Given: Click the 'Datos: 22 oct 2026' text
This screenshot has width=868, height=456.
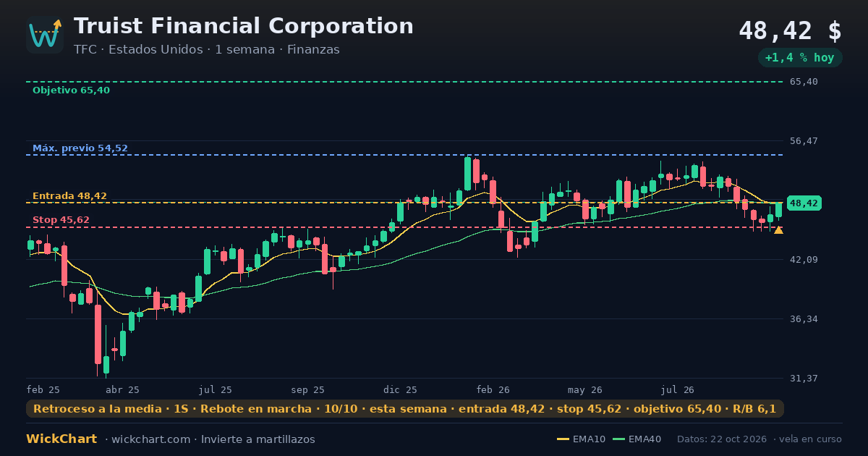Looking at the screenshot, I should (722, 439).
